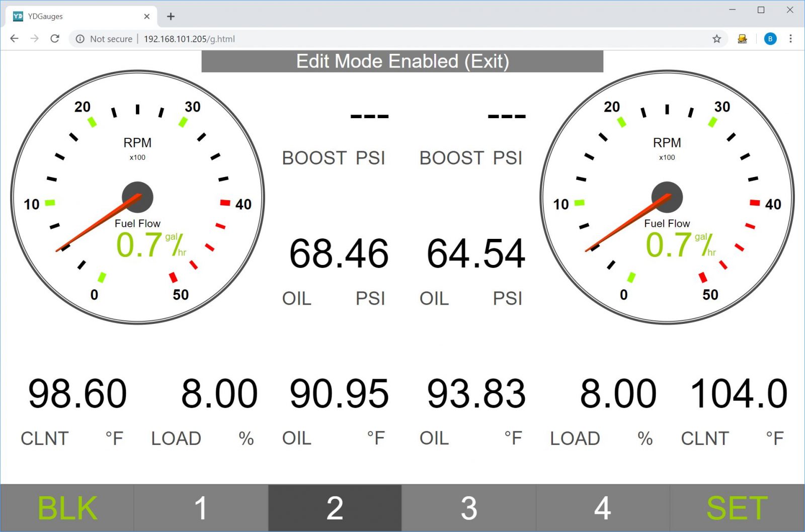Click the 93.83 oil temperature value
This screenshot has height=532, width=805.
click(476, 394)
